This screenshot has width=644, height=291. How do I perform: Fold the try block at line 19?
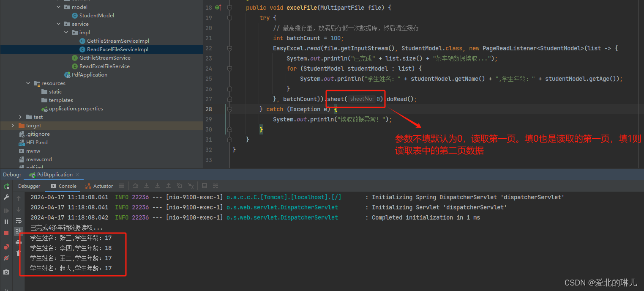coord(229,18)
